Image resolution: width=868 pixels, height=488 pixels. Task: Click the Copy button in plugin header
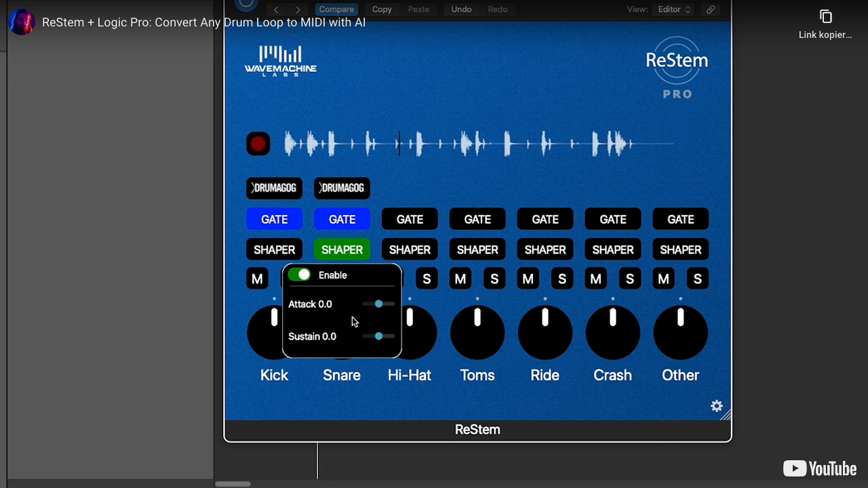point(382,9)
